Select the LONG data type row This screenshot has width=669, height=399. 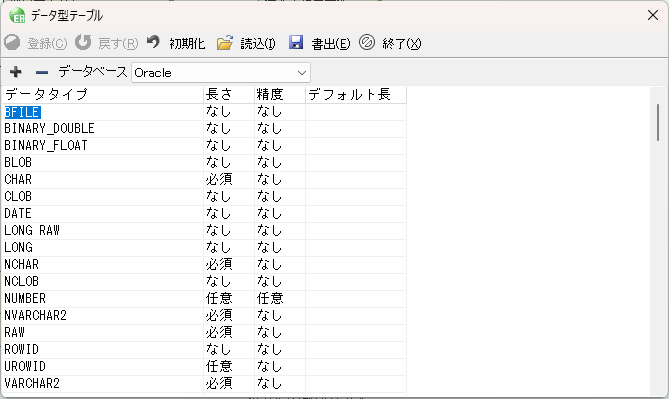point(102,248)
